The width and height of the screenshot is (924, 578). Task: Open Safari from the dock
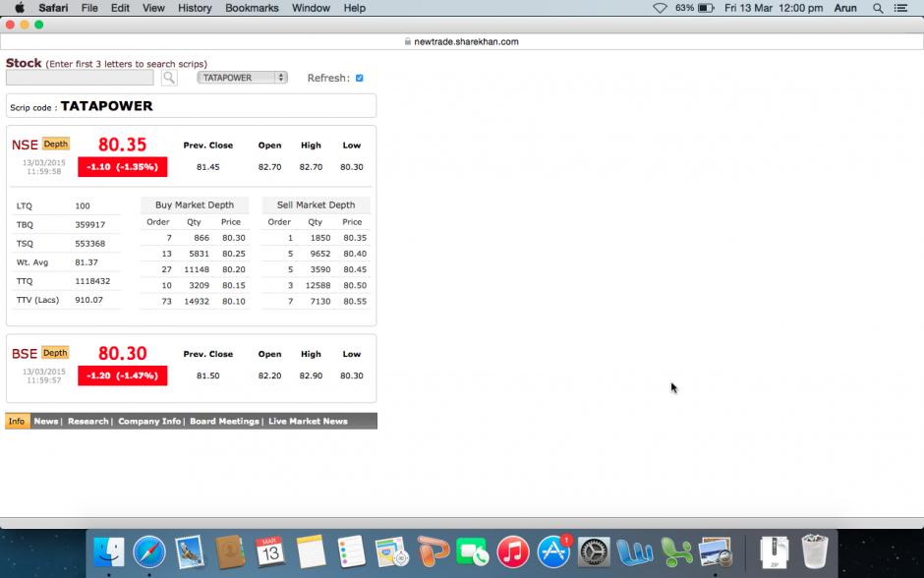coord(149,552)
